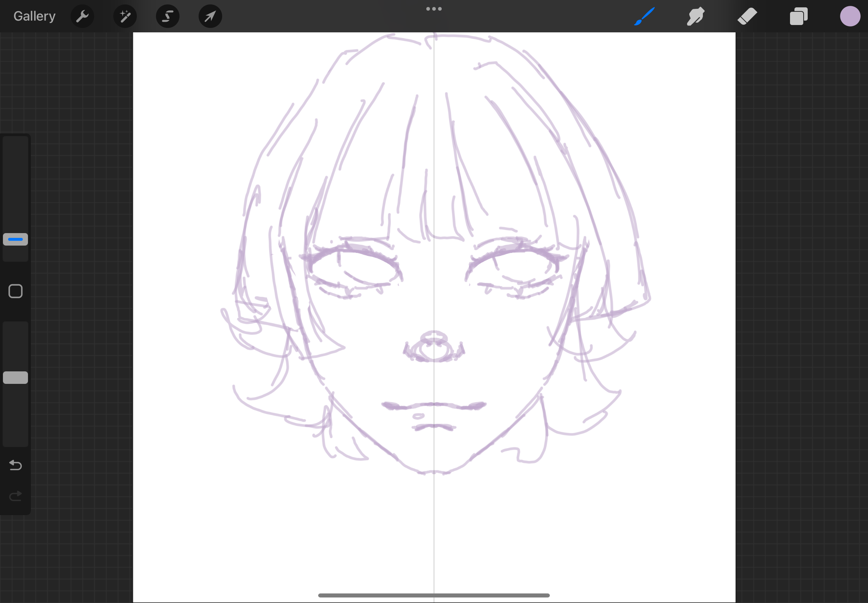Tap the square Modify button in sidebar
The width and height of the screenshot is (868, 603).
point(15,291)
